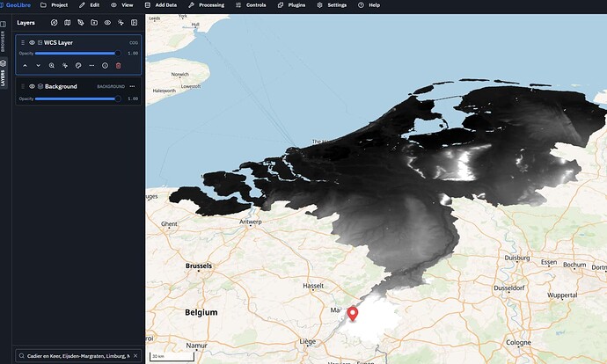Click the 30 km scale bar
Viewport: 607px width, 364px height.
coord(172,356)
